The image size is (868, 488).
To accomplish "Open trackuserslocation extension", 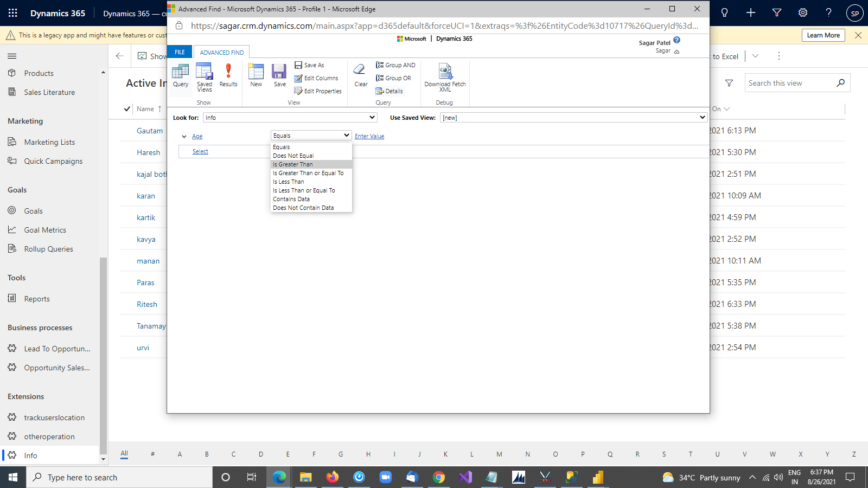I will (x=54, y=418).
